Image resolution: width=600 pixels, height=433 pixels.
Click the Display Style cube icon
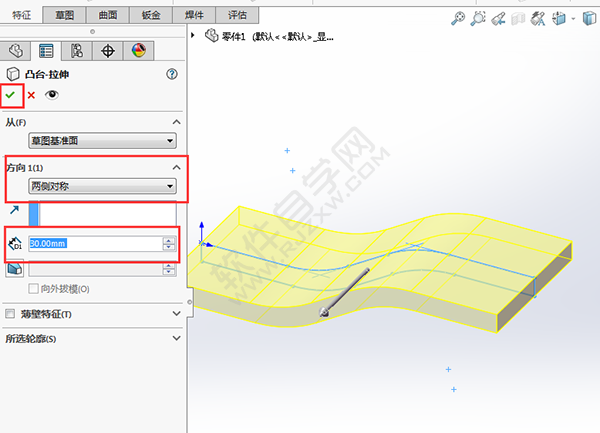pos(589,18)
